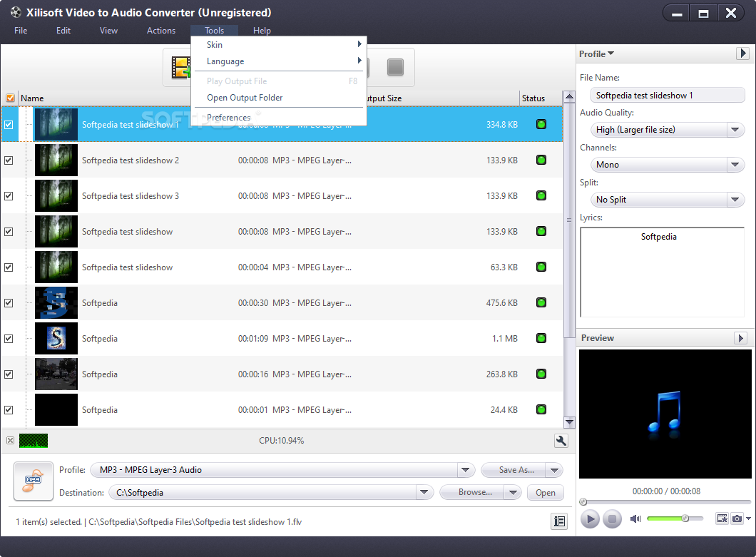This screenshot has width=756, height=557.
Task: Click the MP3 profile format icon
Action: pos(34,481)
